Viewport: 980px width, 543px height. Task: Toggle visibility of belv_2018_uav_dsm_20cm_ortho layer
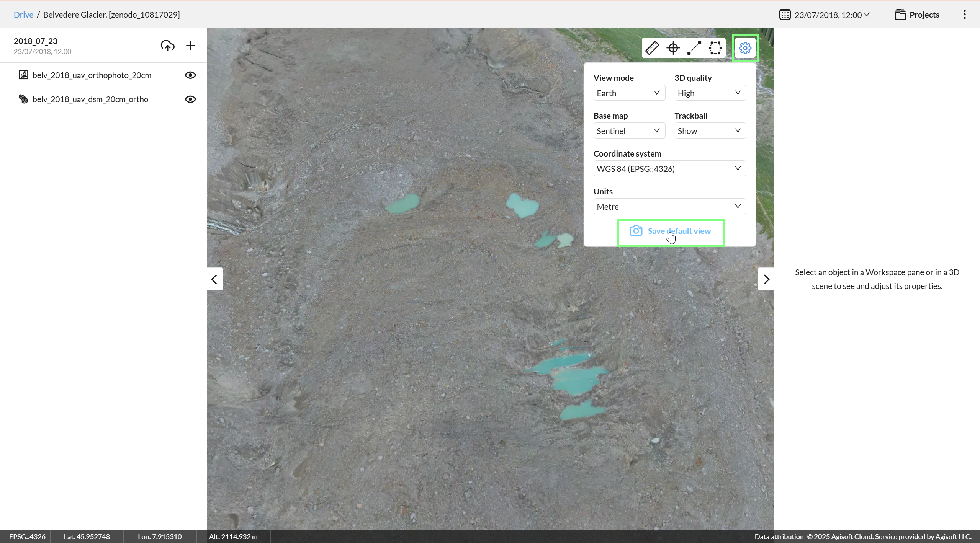pos(190,99)
